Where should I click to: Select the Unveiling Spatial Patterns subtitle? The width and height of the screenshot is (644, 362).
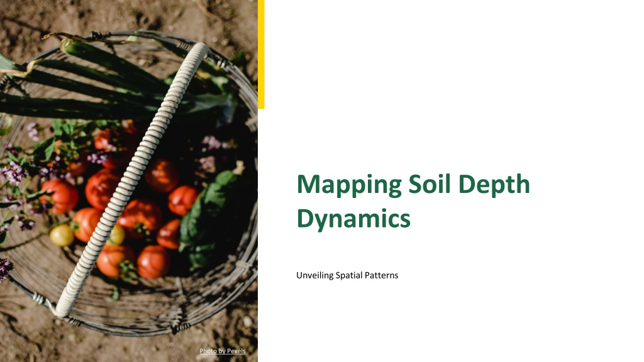[x=347, y=275]
